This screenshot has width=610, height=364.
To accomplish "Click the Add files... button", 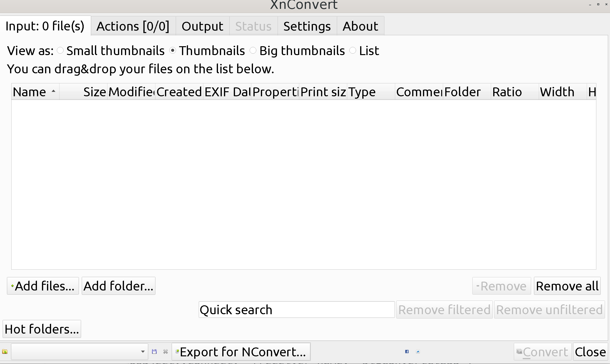I will 43,286.
